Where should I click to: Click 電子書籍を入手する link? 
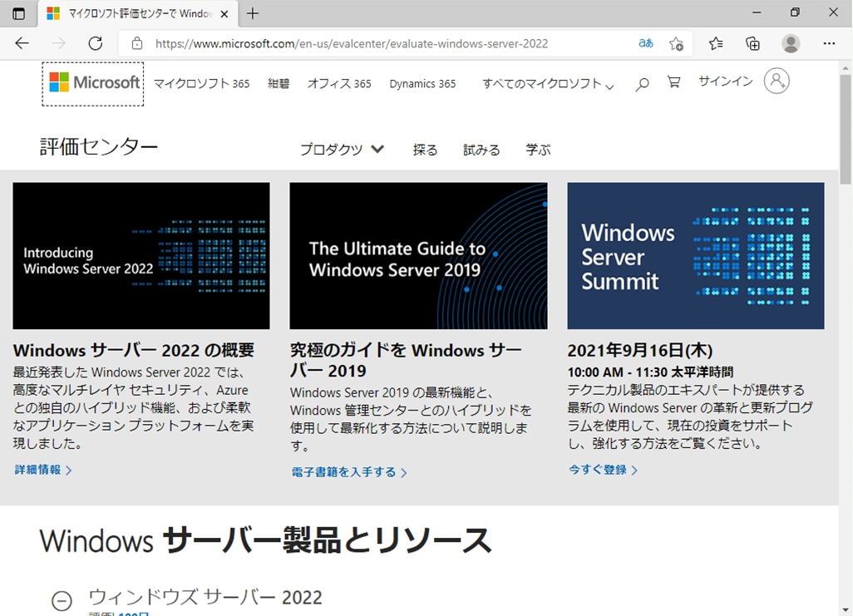coord(348,472)
